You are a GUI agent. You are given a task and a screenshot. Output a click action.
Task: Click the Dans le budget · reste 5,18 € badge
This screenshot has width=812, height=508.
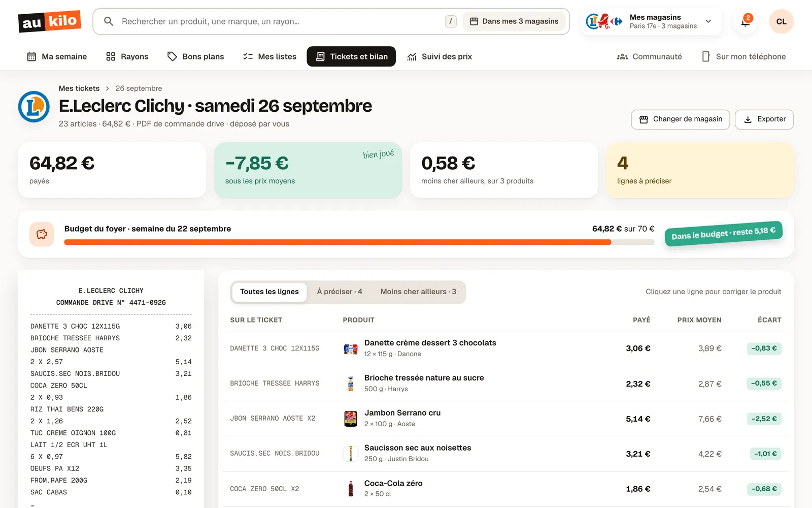[724, 233]
